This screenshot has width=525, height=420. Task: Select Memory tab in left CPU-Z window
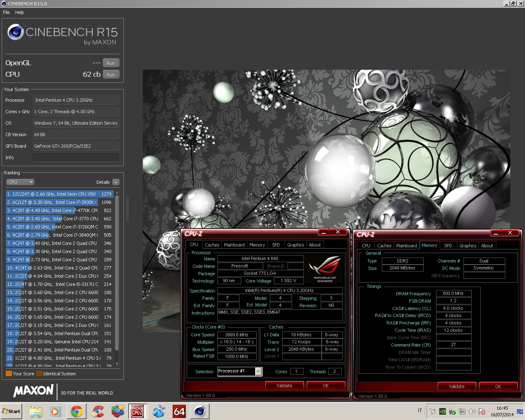coord(257,245)
